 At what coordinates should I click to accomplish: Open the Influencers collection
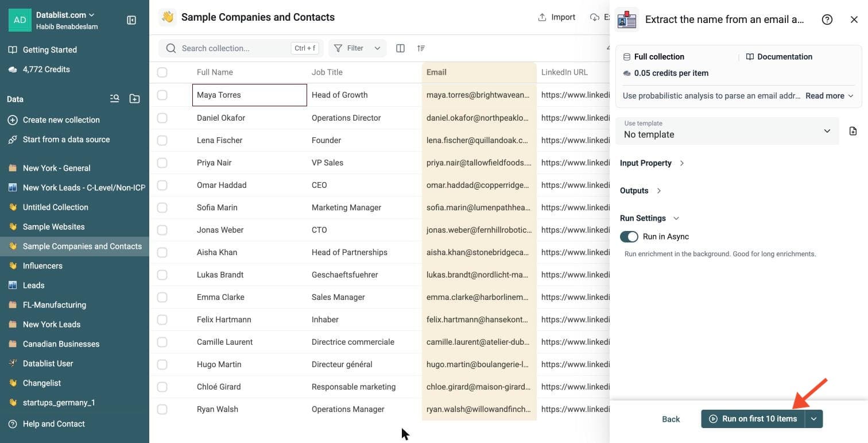(75, 266)
